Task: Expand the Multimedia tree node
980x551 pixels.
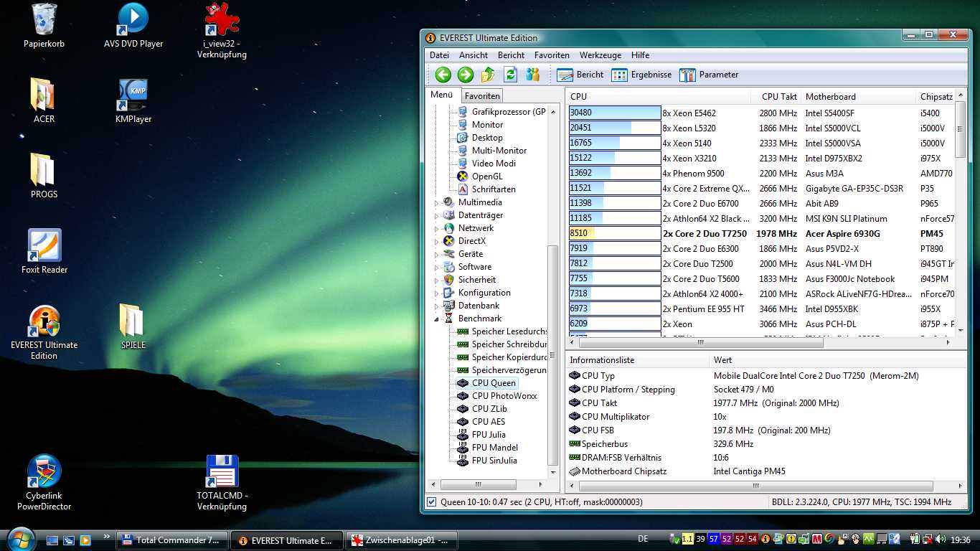Action: (x=436, y=203)
